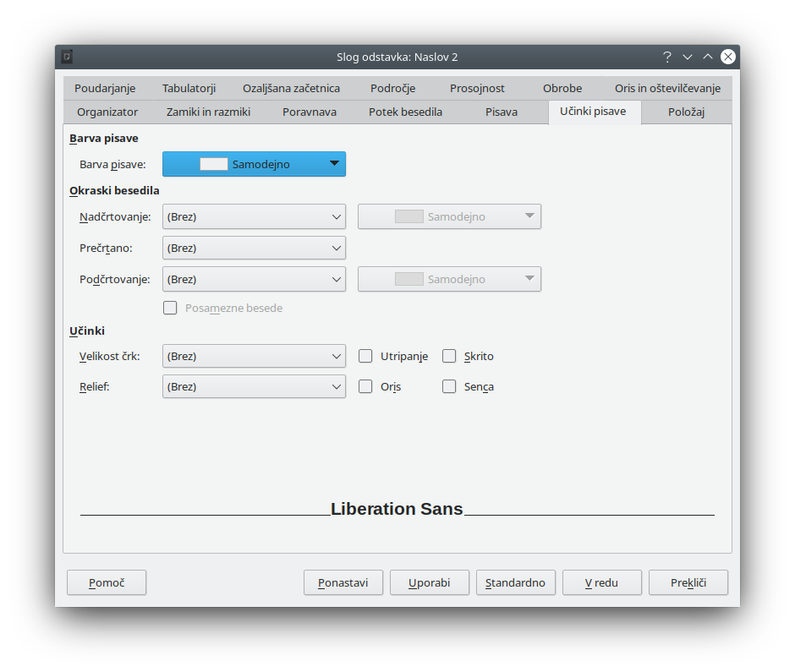This screenshot has width=795, height=672.
Task: Expand the Relief dropdown
Action: (254, 386)
